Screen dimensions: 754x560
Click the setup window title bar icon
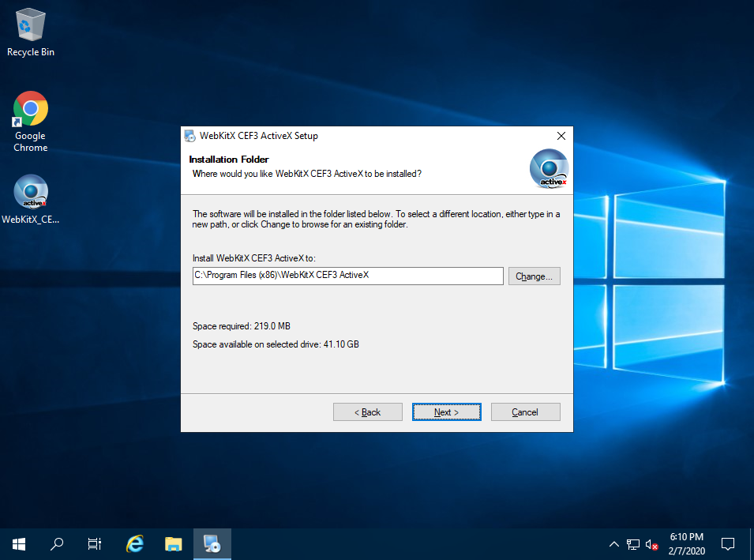coord(190,136)
